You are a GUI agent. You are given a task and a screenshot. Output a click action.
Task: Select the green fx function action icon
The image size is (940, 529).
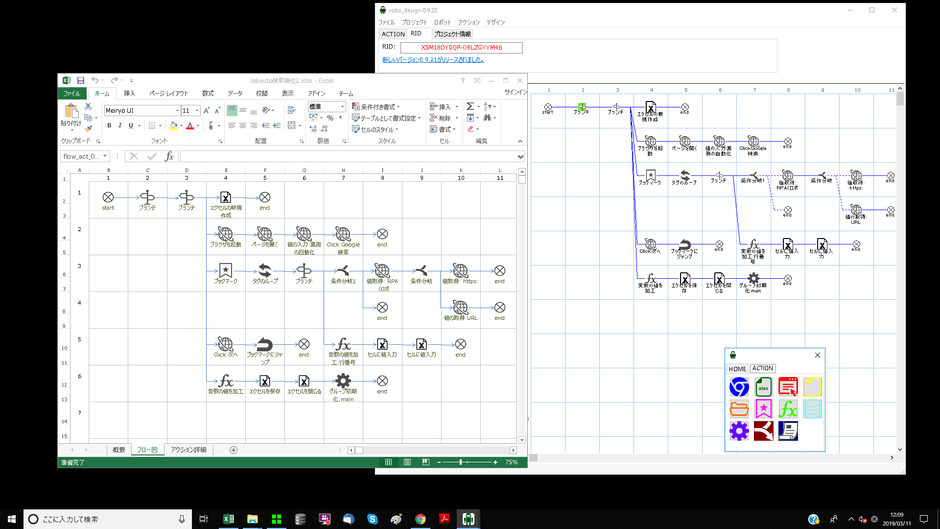788,409
